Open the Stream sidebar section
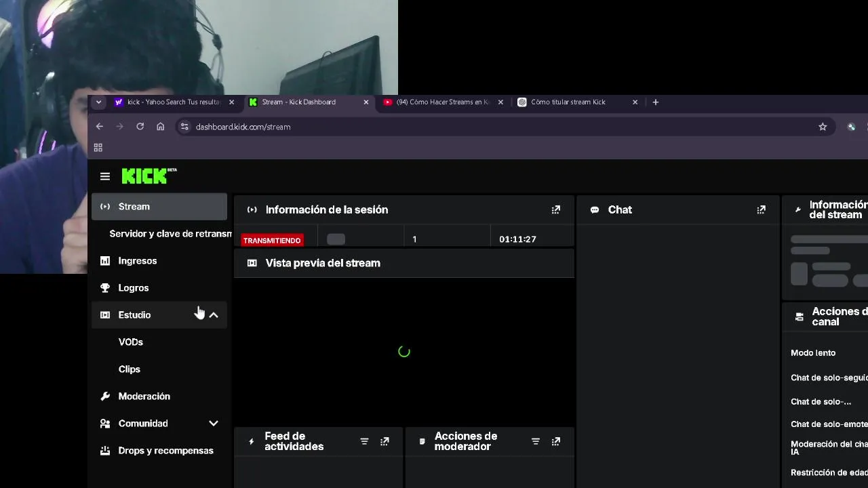Image resolution: width=868 pixels, height=488 pixels. 159,207
